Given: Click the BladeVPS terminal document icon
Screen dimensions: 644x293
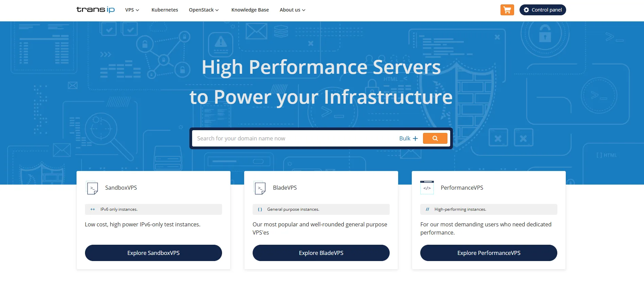Looking at the screenshot, I should pyautogui.click(x=260, y=188).
